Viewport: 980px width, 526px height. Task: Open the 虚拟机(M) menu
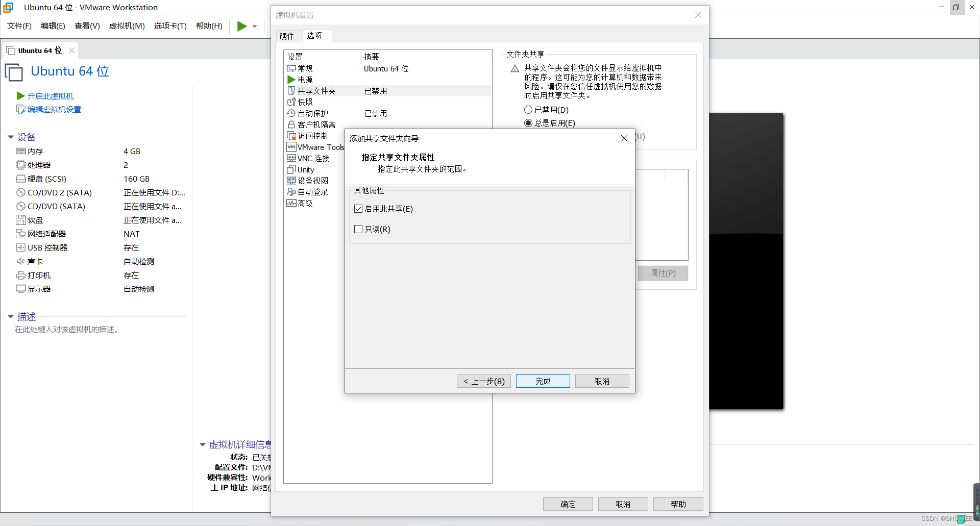pyautogui.click(x=127, y=26)
